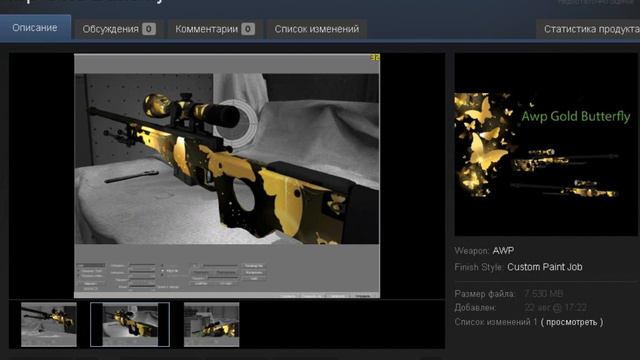Open the large AWP workbench screenshot
This screenshot has height=360, width=640.
227,176
